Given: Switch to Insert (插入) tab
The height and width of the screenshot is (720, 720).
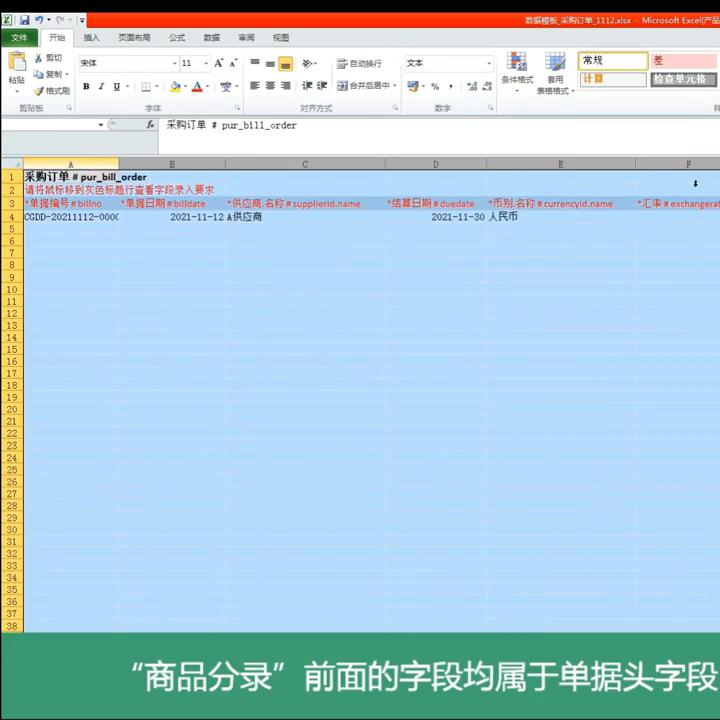Looking at the screenshot, I should (x=91, y=38).
